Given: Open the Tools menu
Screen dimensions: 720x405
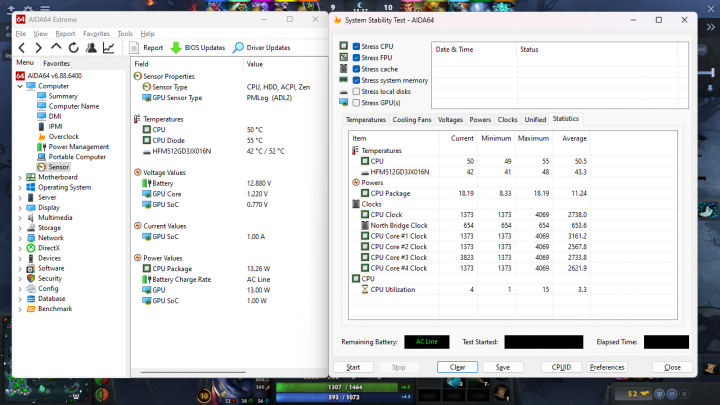Looking at the screenshot, I should (125, 34).
